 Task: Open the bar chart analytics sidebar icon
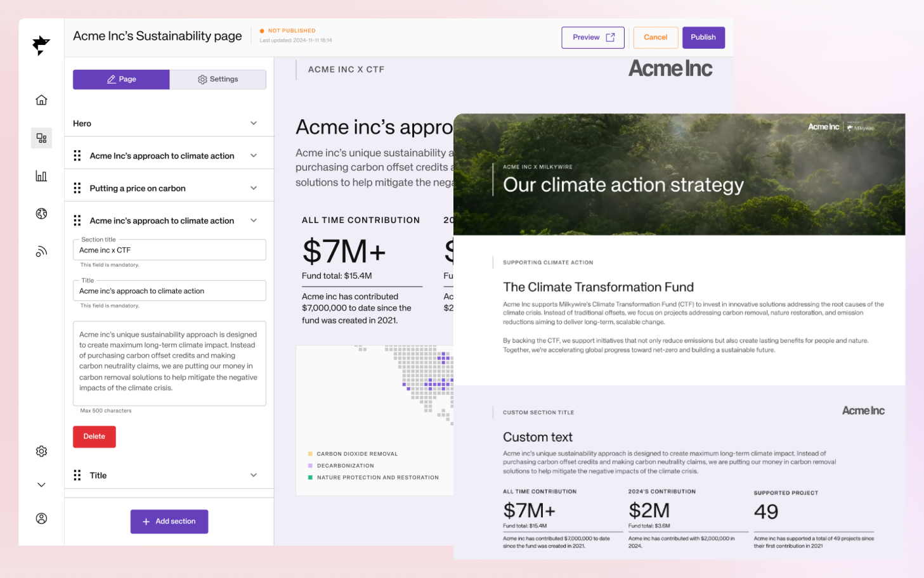[41, 176]
